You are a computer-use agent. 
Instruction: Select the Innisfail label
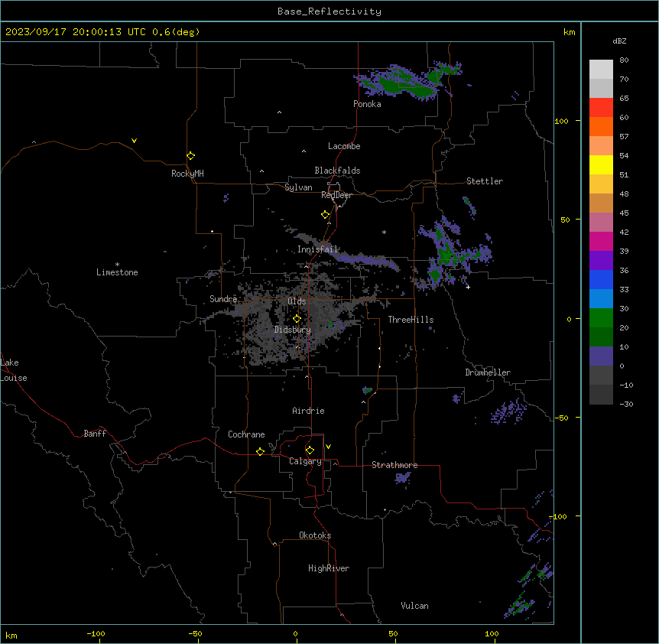click(317, 249)
